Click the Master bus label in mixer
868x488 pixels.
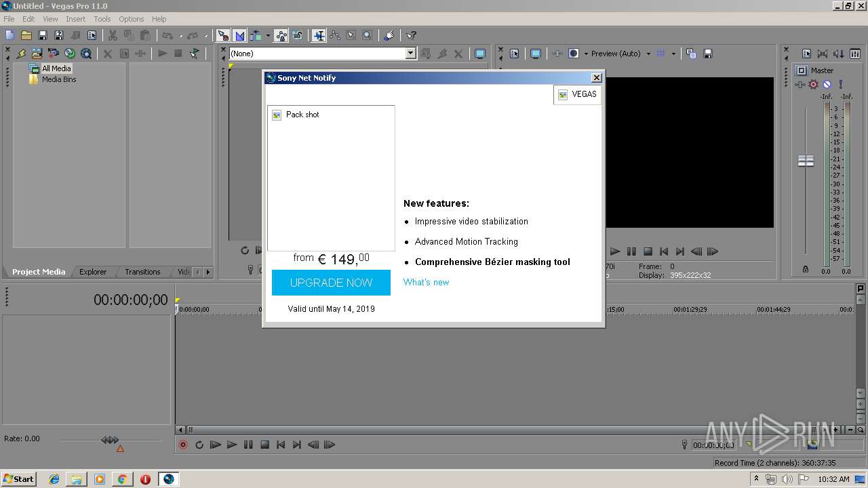pyautogui.click(x=822, y=70)
